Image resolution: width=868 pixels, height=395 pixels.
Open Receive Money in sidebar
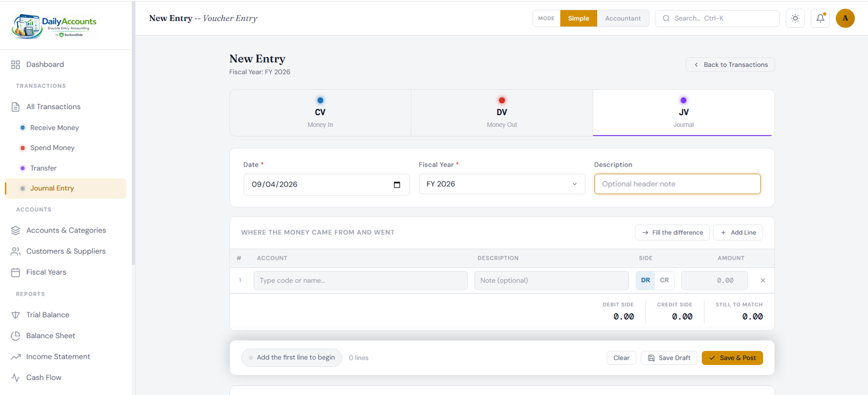point(54,128)
